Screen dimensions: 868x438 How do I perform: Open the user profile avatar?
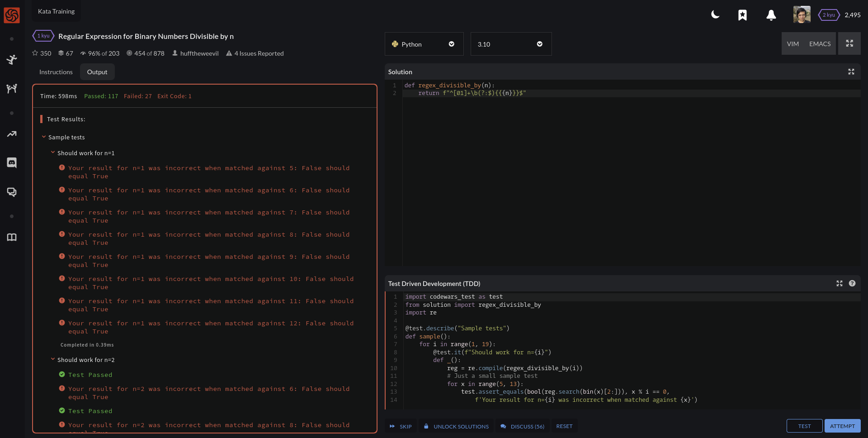pos(802,14)
